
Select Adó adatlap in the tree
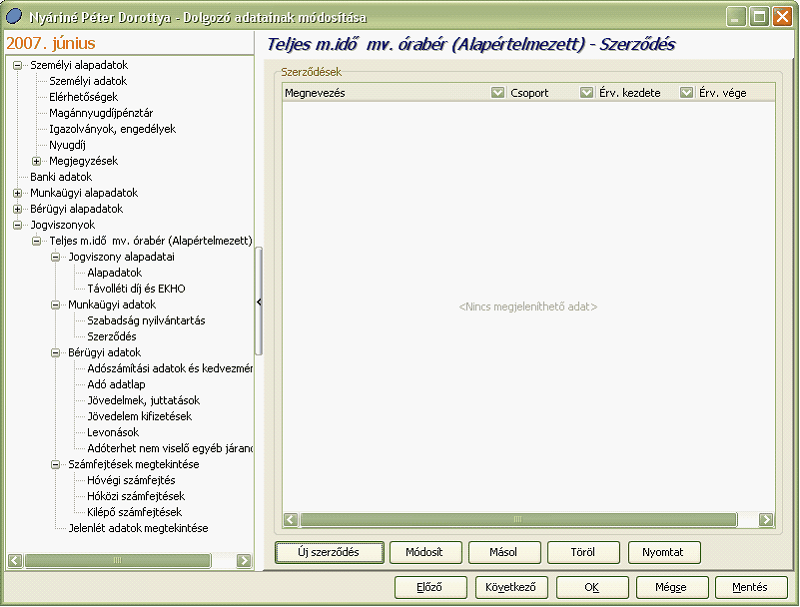[116, 385]
